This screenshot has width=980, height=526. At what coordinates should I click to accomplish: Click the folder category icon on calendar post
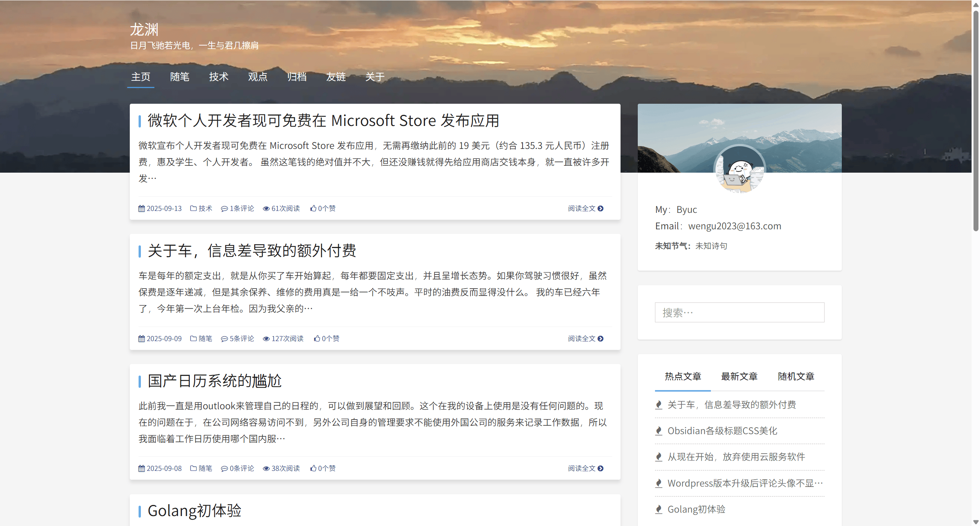(x=193, y=468)
